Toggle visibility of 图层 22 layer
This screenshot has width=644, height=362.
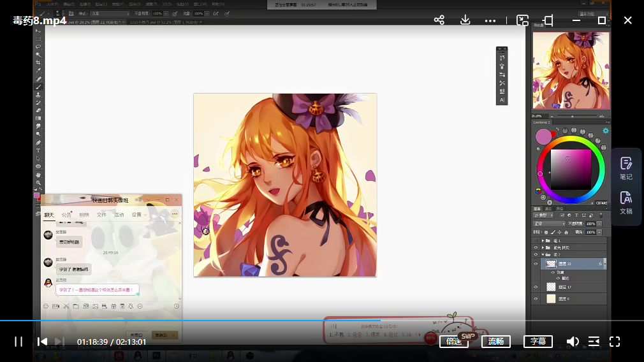536,264
